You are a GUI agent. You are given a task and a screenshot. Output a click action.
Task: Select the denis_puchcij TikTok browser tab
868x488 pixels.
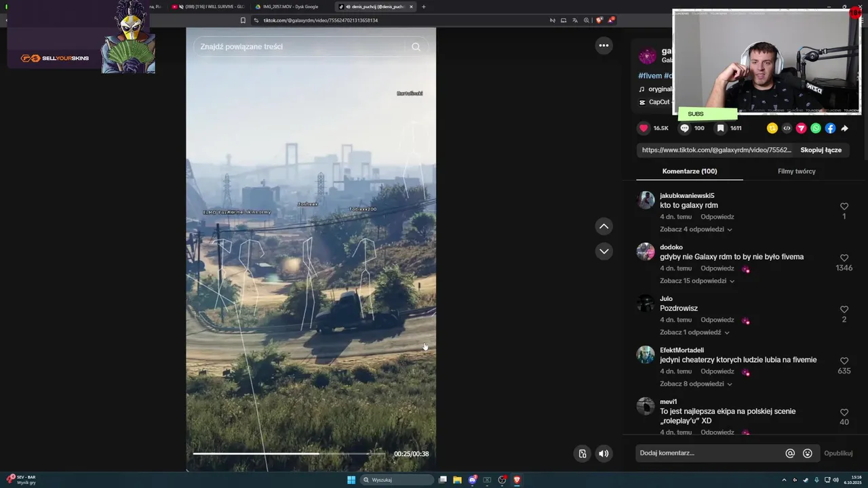coord(374,7)
